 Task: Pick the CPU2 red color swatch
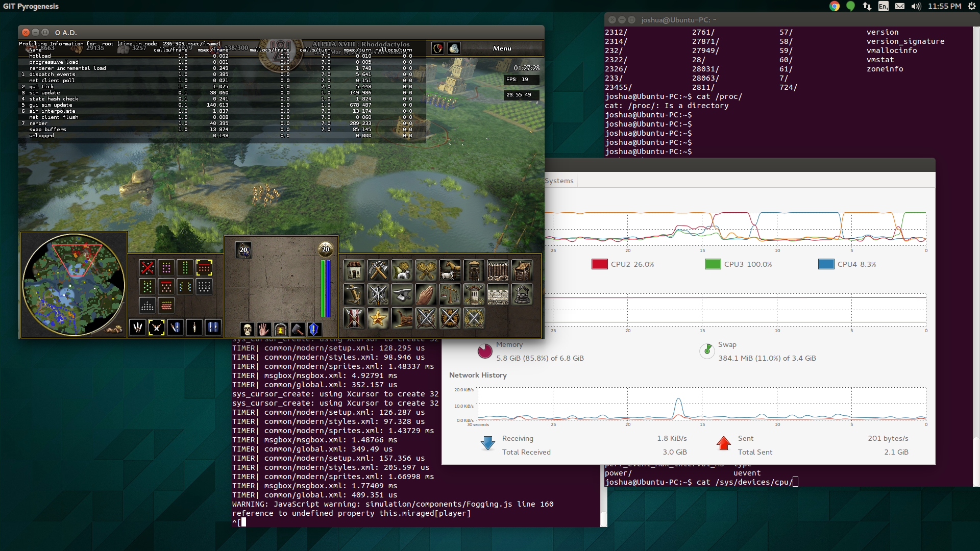(599, 264)
